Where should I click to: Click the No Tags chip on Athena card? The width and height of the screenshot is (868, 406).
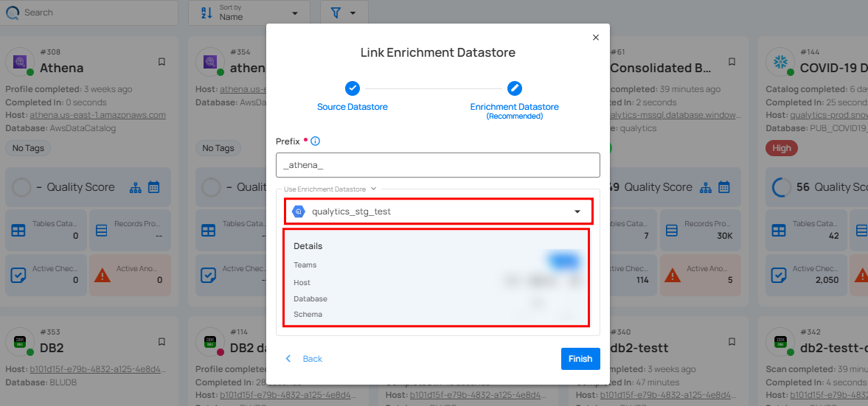point(28,148)
